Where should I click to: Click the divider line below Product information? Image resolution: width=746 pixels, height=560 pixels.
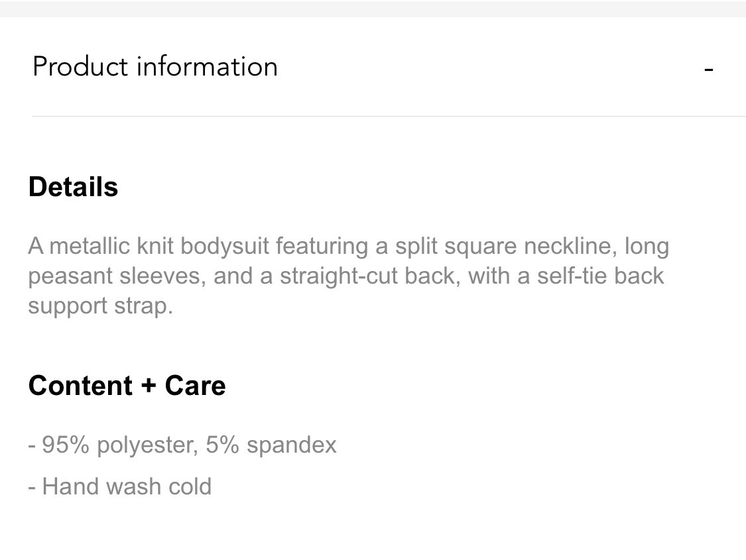tap(389, 116)
